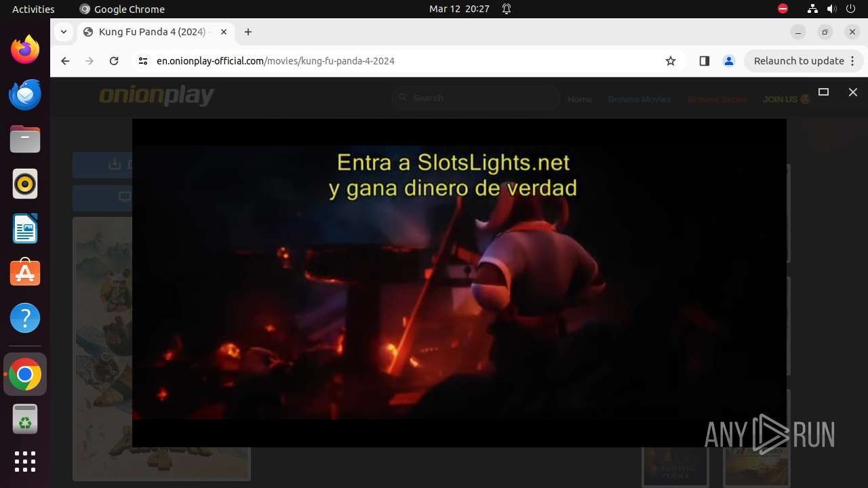Close the video overlay popup
The width and height of the screenshot is (868, 488).
pyautogui.click(x=853, y=92)
